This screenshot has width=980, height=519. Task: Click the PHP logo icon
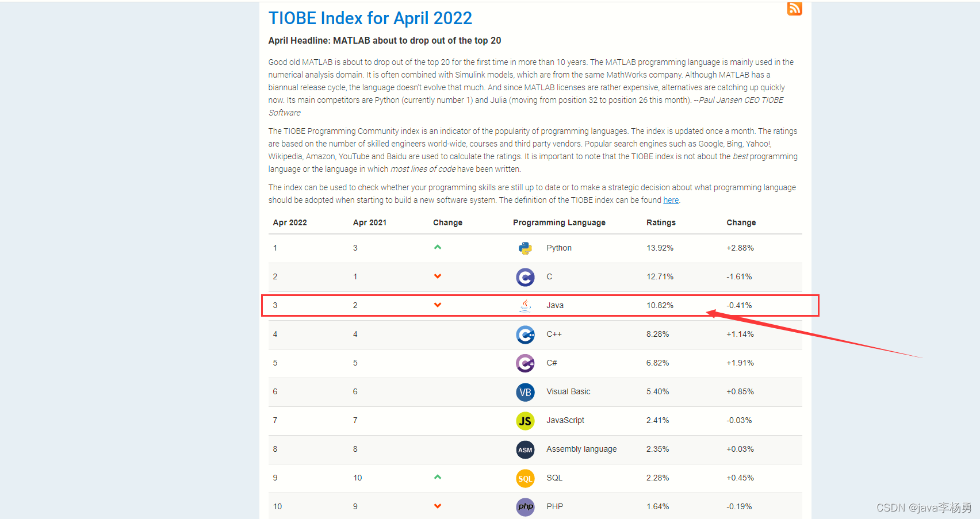pos(525,506)
